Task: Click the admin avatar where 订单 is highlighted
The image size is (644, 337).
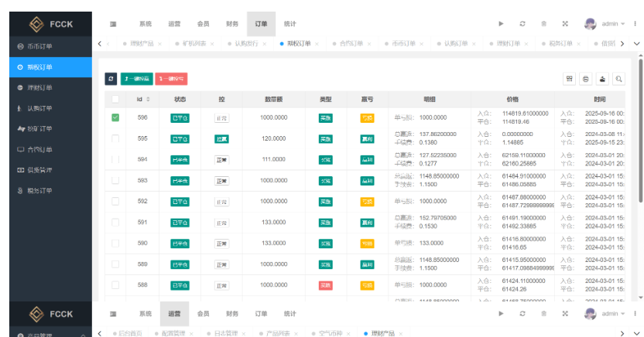Action: click(x=590, y=24)
